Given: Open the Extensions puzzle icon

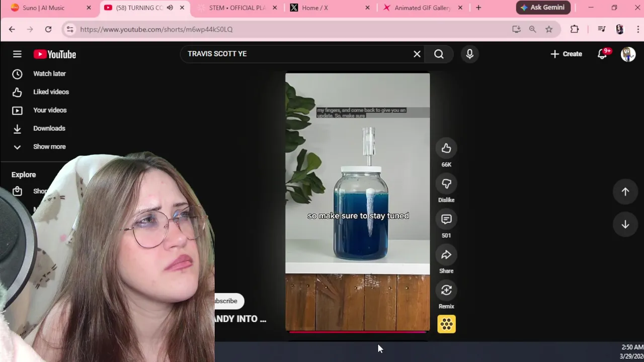Looking at the screenshot, I should [x=575, y=29].
